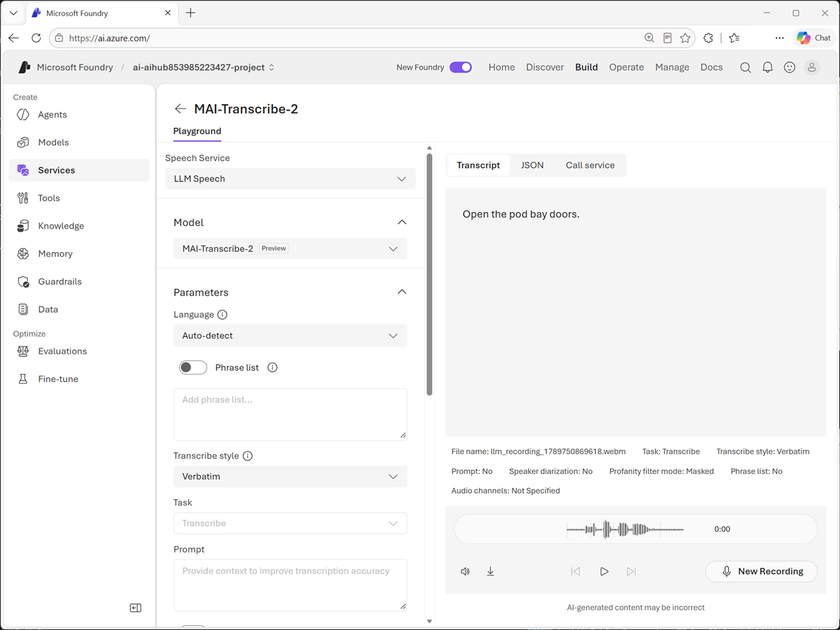Open the Docs link

(711, 67)
